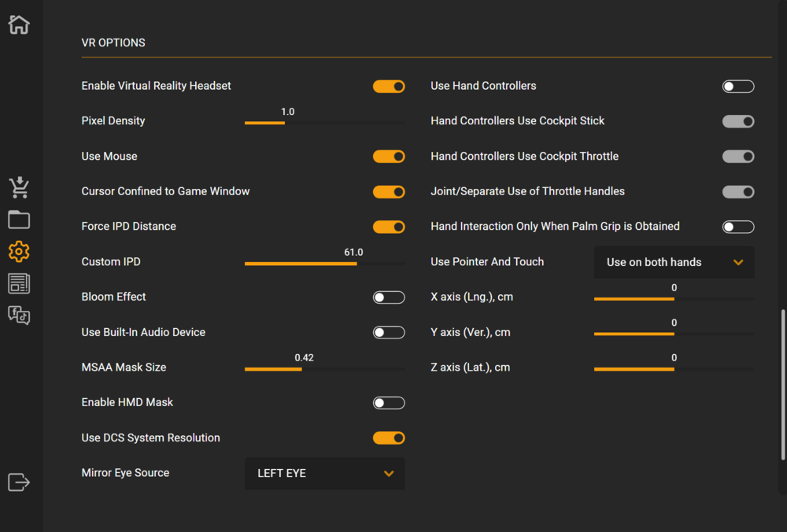Open the Use Pointer And Touch dropdown
Viewport: 787px width, 532px height.
click(x=674, y=262)
